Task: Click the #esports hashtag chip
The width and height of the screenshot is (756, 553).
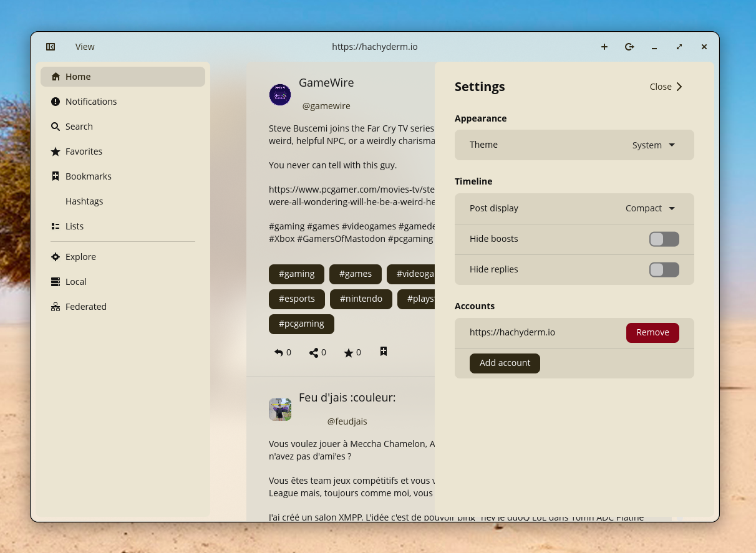Action: [x=296, y=299]
